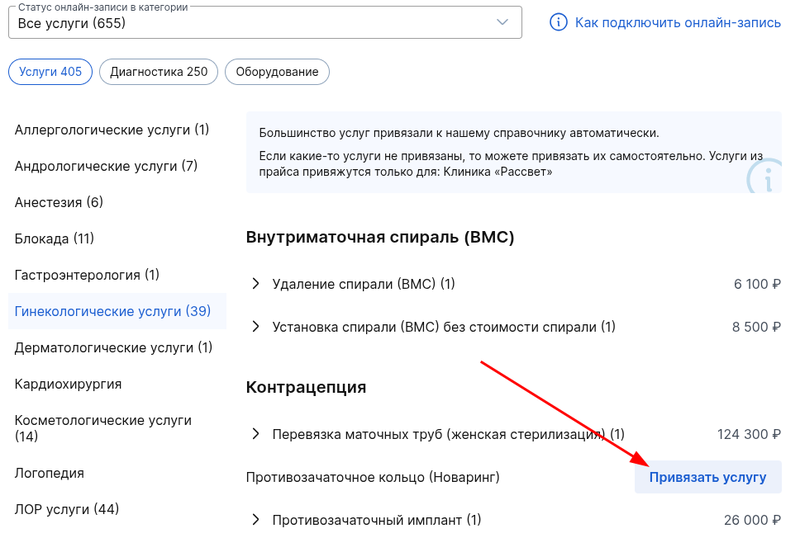
Task: Switch to the Услуги 405 tab
Action: [x=50, y=72]
